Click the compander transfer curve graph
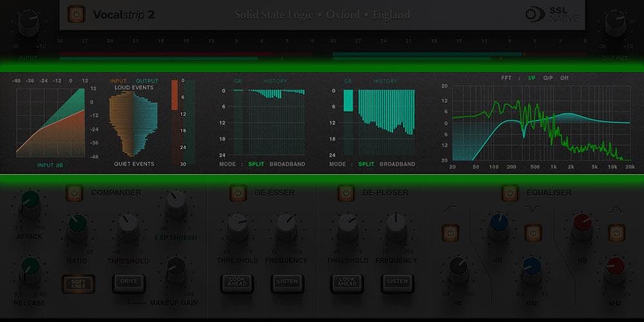This screenshot has height=322, width=644. click(50, 123)
